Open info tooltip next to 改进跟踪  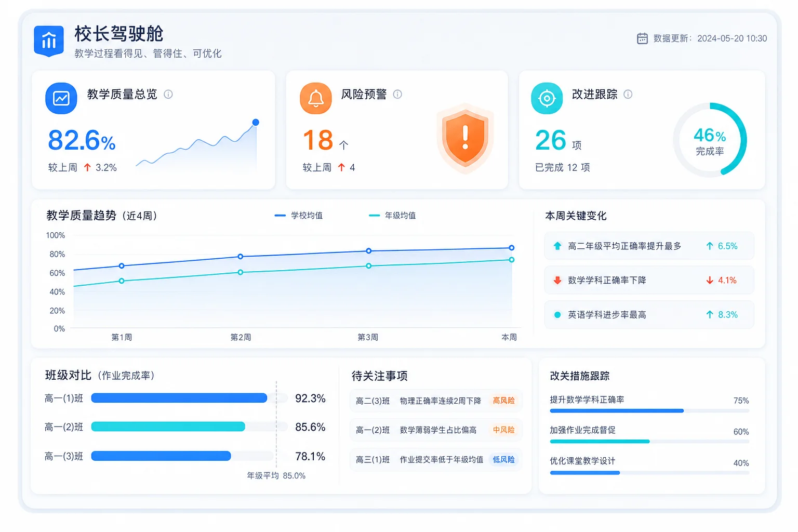click(x=628, y=94)
